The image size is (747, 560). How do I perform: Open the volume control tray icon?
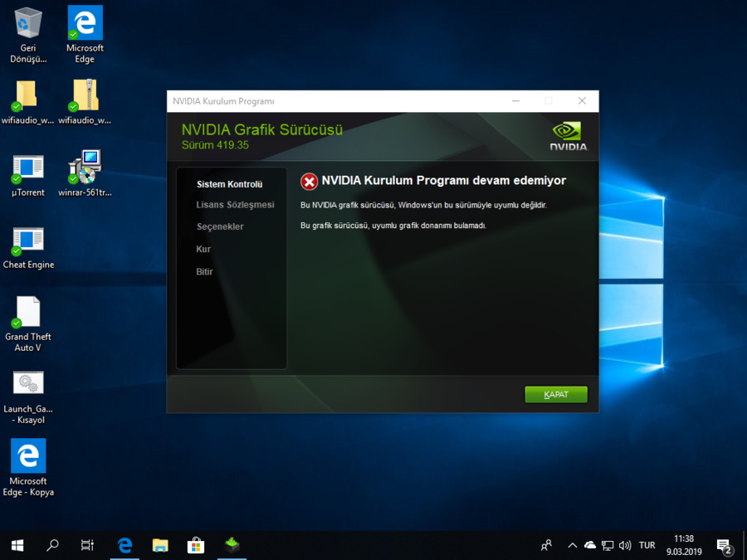pyautogui.click(x=624, y=545)
